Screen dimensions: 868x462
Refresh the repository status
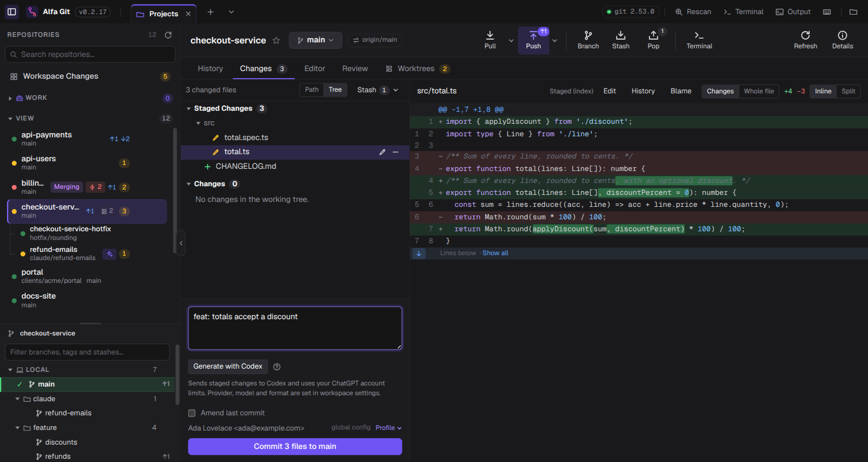pos(806,40)
